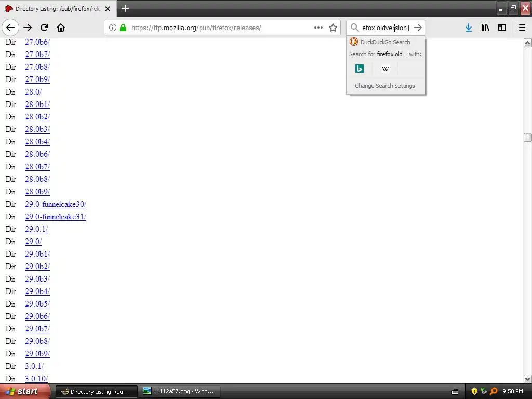Search with the Bing engine icon
The height and width of the screenshot is (399, 532).
click(360, 69)
